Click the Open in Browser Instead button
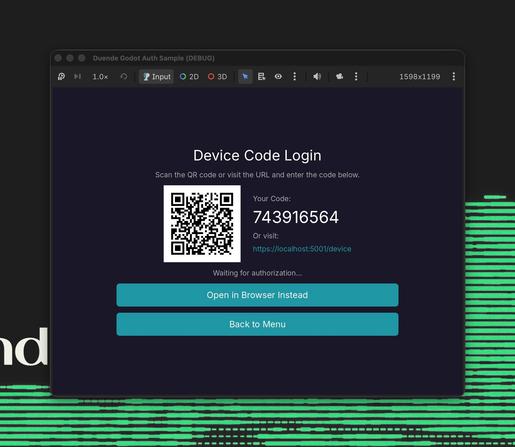The width and height of the screenshot is (515, 447). (x=257, y=295)
